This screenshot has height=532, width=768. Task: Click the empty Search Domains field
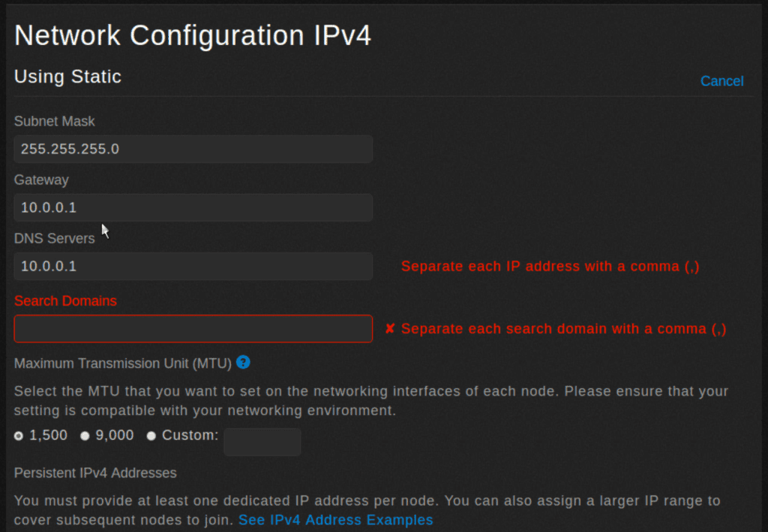(x=193, y=329)
